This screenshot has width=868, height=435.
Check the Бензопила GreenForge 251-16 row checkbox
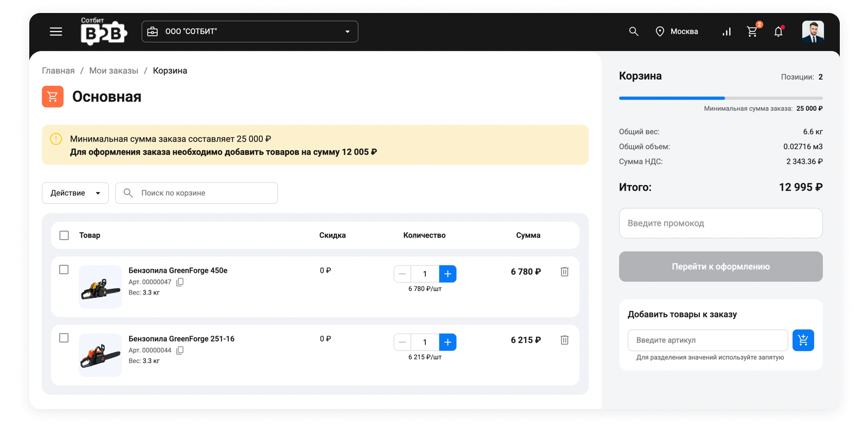[64, 338]
